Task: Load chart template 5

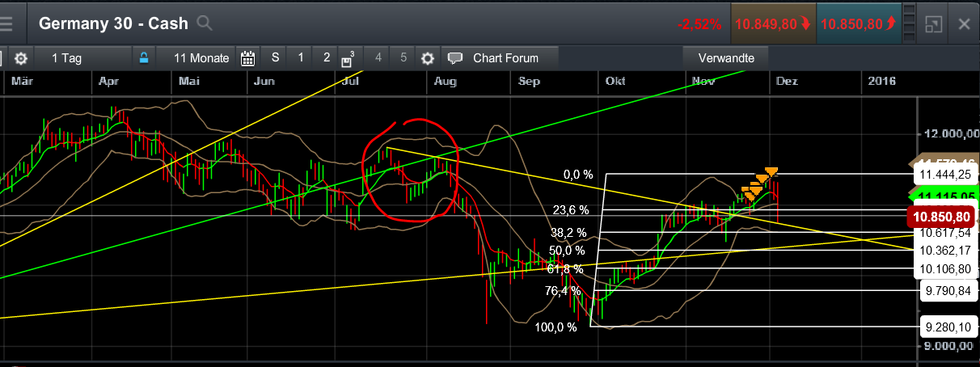Action: 403,57
